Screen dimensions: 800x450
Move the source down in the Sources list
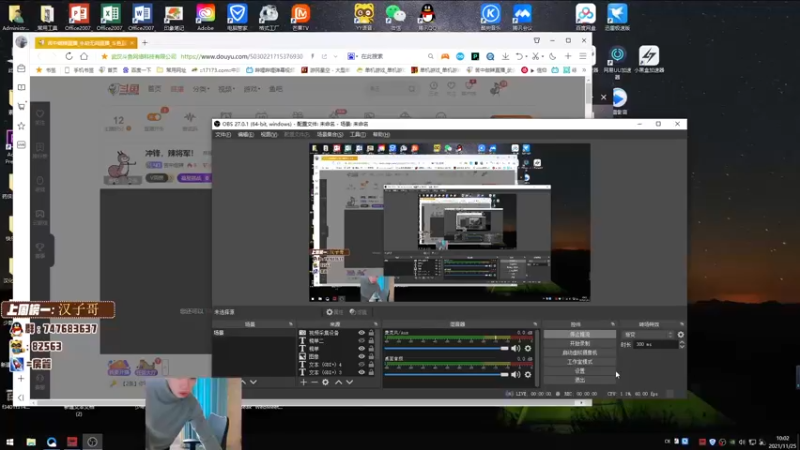pyautogui.click(x=349, y=382)
